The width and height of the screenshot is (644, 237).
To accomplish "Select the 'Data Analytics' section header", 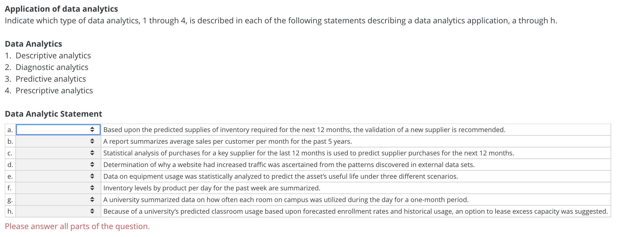I will (x=33, y=44).
